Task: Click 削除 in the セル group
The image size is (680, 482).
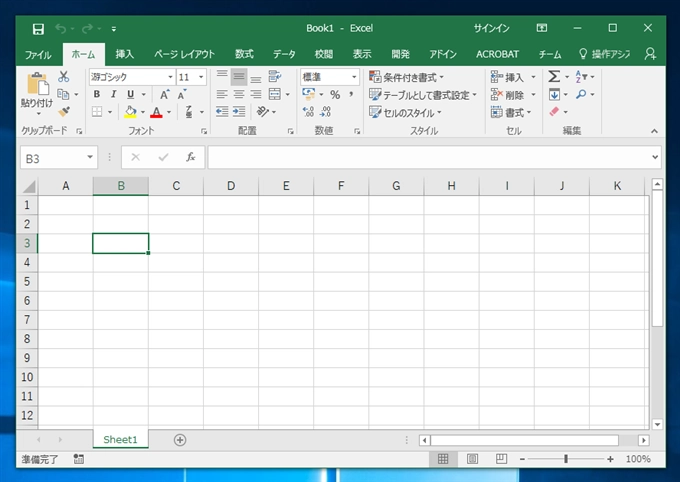Action: point(507,95)
